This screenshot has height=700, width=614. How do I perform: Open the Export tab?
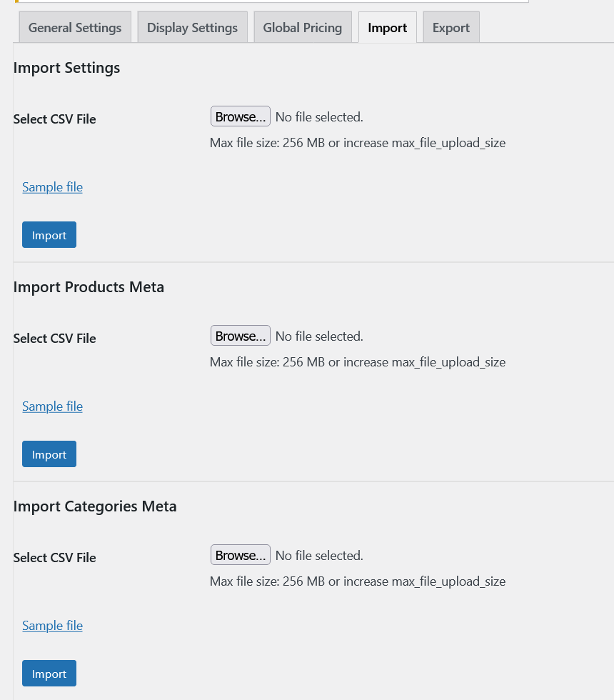(x=451, y=28)
